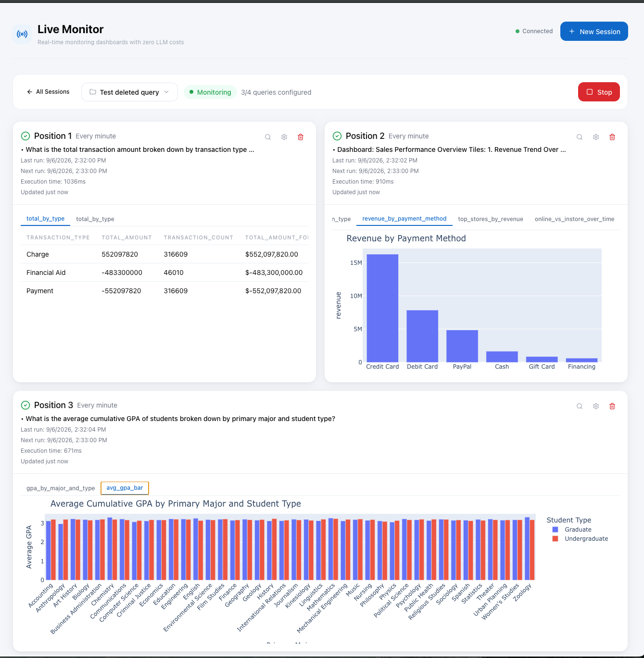Viewport: 644px width, 658px height.
Task: Start a New Session
Action: [x=594, y=31]
